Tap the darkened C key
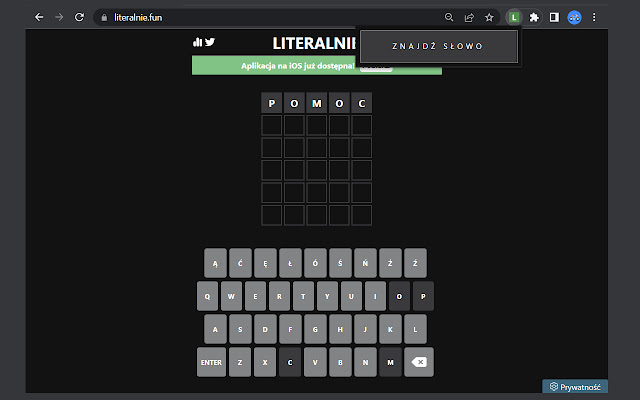This screenshot has height=400, width=640. pyautogui.click(x=290, y=362)
